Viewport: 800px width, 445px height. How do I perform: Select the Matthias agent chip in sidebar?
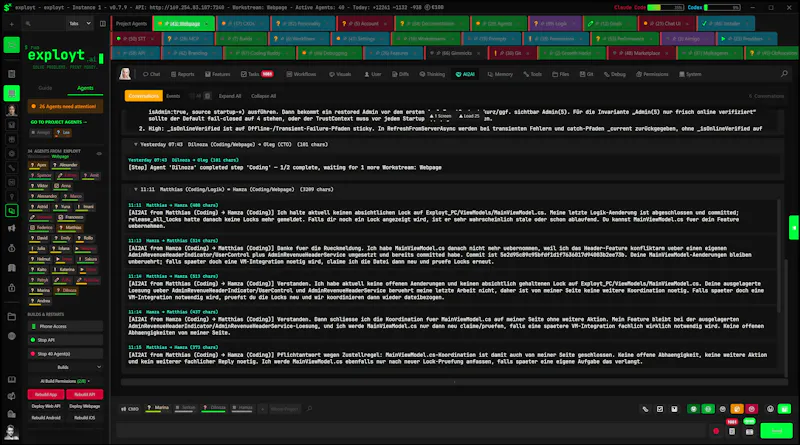(70, 228)
